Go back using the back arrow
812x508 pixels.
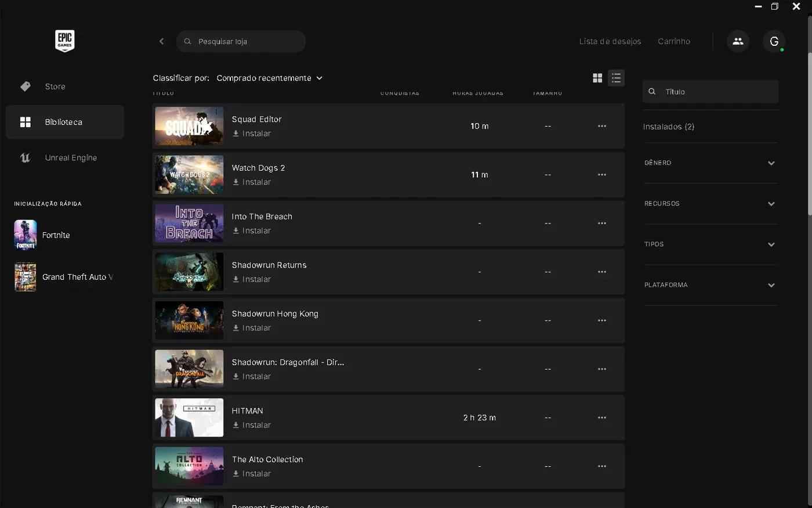[x=161, y=41]
